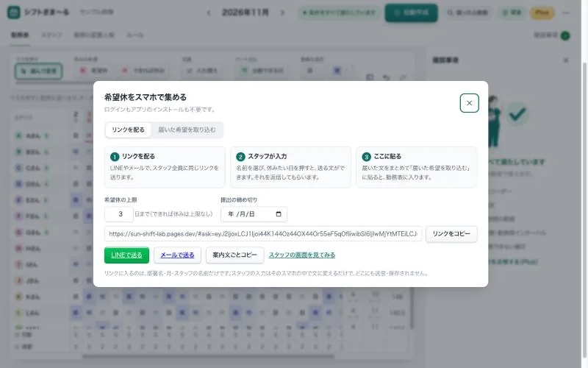Go to the next month after 2026年11月
The height and width of the screenshot is (368, 588).
coord(282,13)
